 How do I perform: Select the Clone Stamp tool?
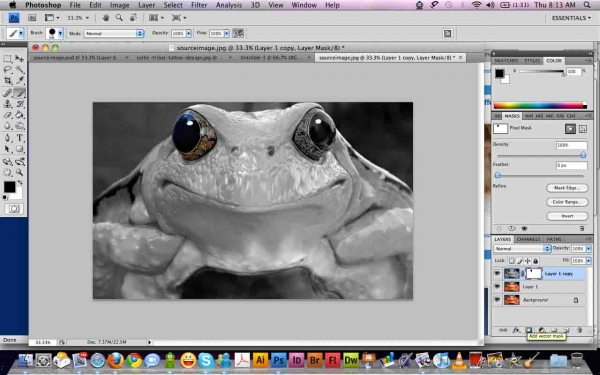click(x=7, y=104)
